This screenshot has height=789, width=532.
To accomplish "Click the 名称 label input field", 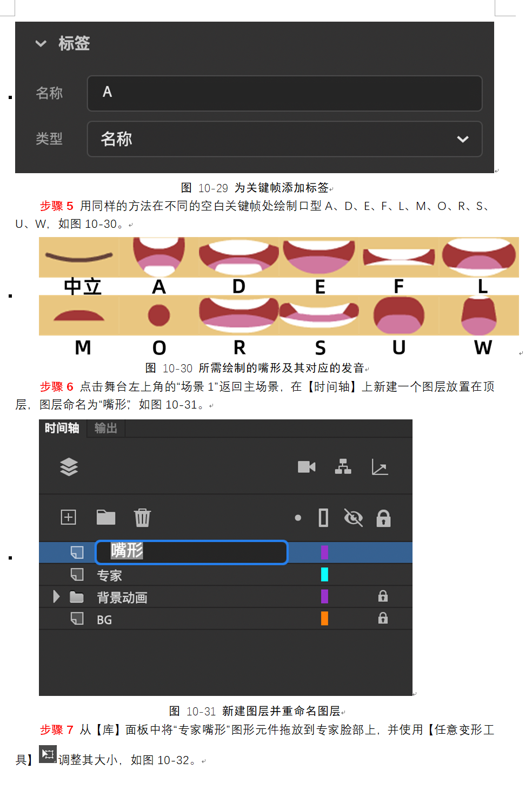I will (284, 93).
